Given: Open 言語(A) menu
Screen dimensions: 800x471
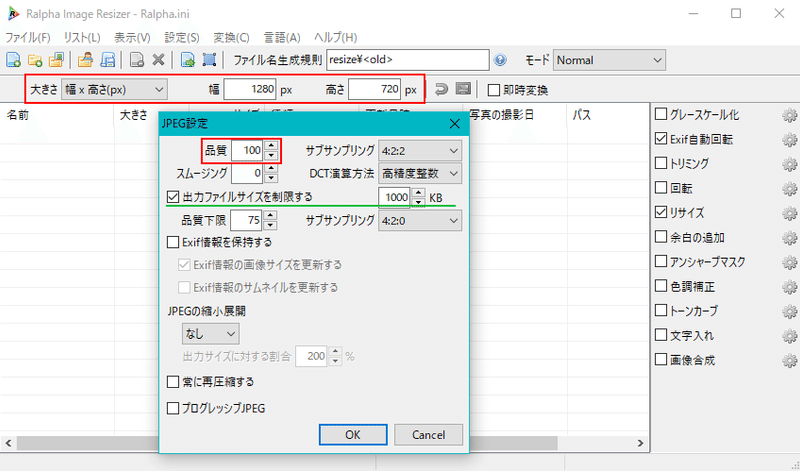Looking at the screenshot, I should [x=282, y=38].
